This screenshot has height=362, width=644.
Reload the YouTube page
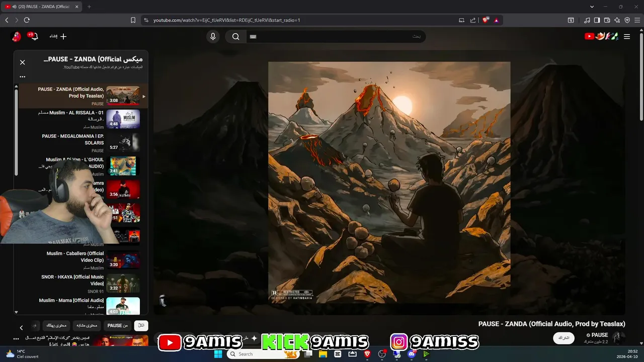27,20
